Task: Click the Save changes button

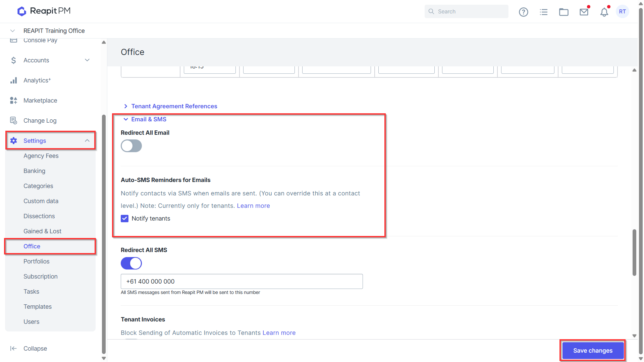Action: point(593,350)
